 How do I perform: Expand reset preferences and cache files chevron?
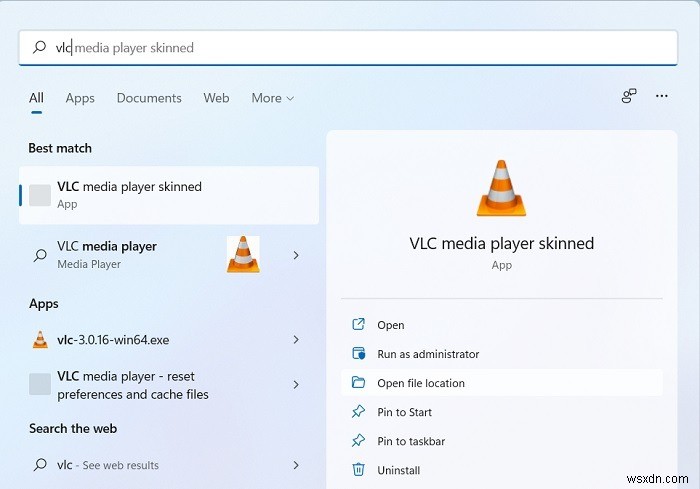[x=296, y=385]
